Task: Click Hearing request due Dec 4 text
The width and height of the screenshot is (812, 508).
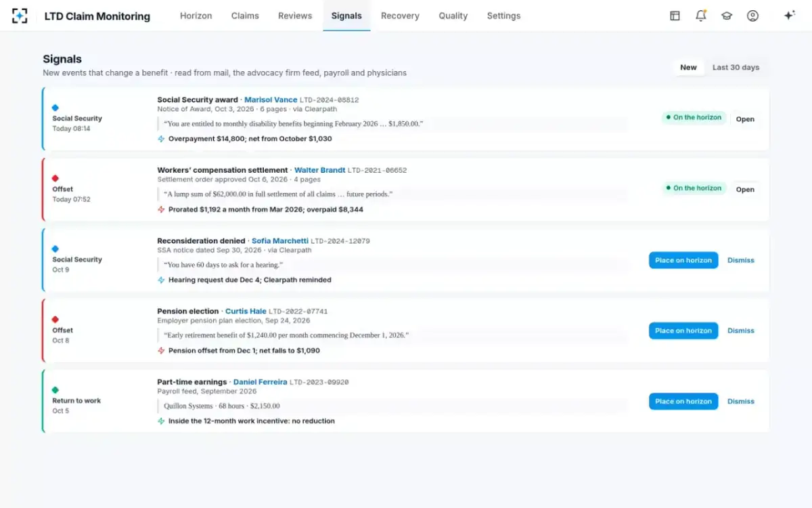Action: coord(250,280)
